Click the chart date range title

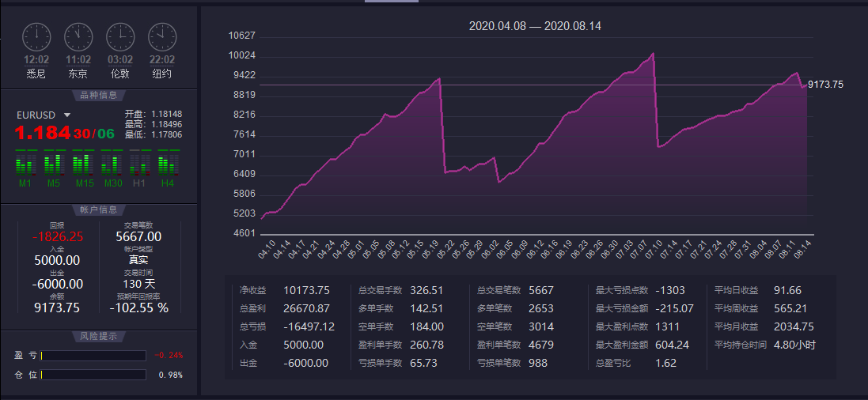click(535, 26)
